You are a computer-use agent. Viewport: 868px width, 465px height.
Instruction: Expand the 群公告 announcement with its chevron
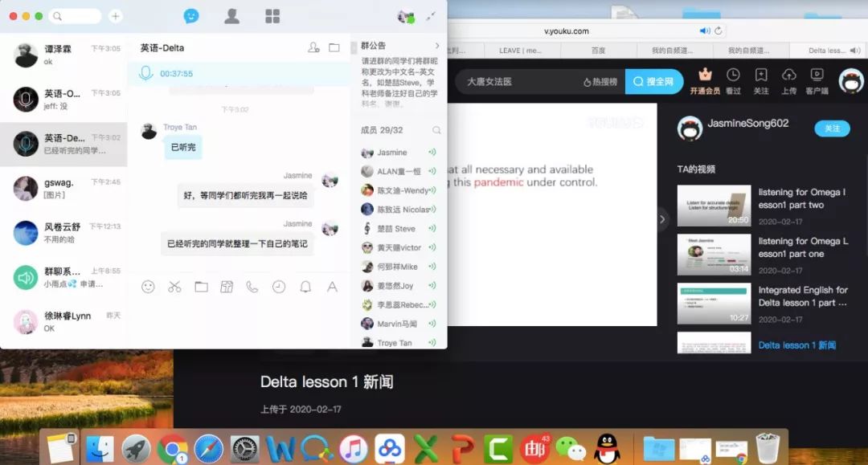[x=438, y=46]
